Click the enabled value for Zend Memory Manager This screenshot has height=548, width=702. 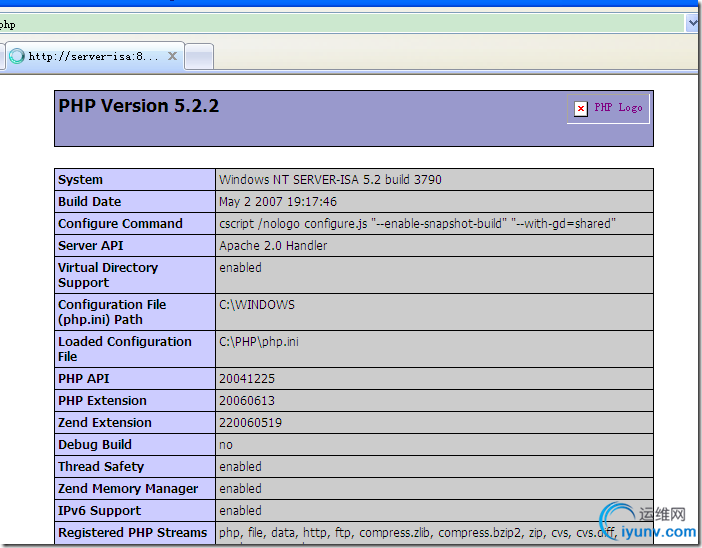click(240, 488)
